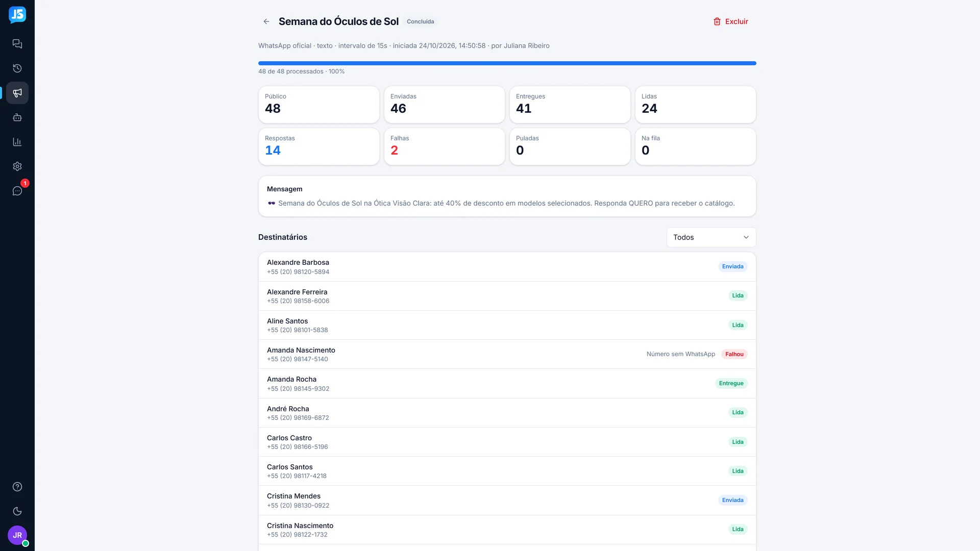Open the JR user avatar menu

click(x=17, y=535)
